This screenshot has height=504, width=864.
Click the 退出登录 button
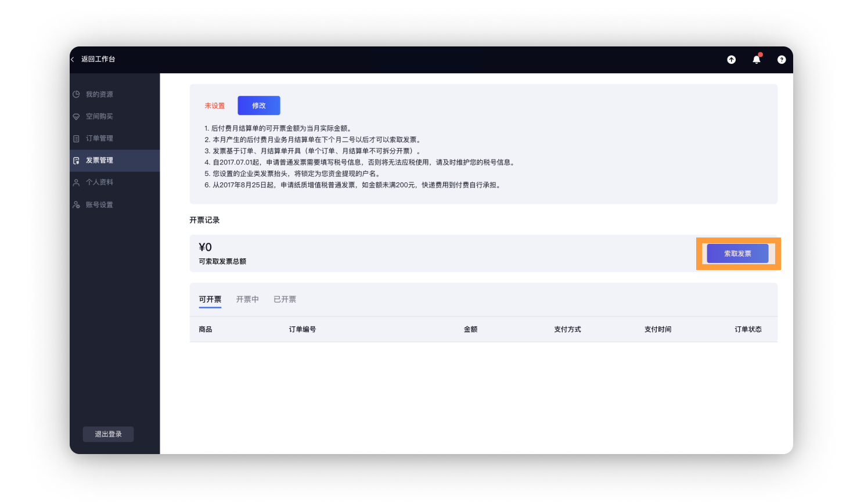tap(108, 434)
